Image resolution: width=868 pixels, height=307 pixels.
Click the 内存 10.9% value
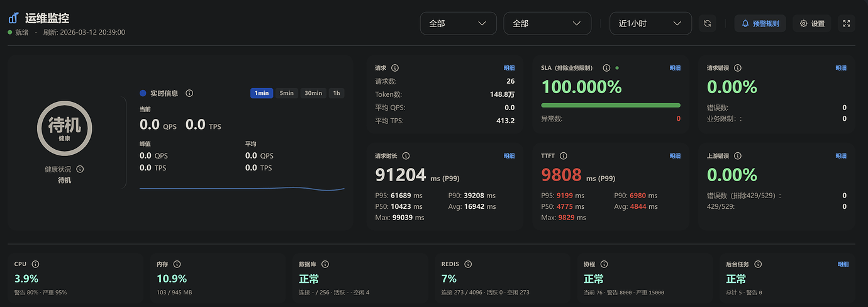click(x=172, y=279)
